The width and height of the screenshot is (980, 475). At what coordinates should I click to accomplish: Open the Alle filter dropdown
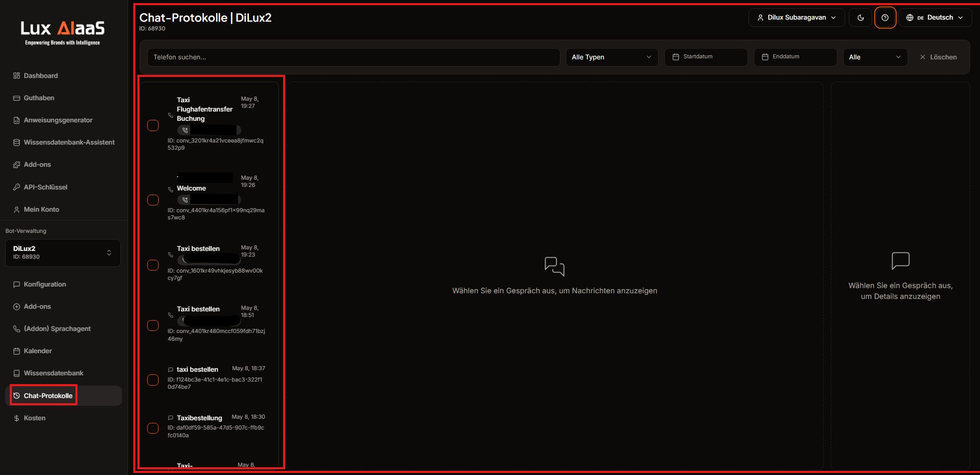(875, 57)
